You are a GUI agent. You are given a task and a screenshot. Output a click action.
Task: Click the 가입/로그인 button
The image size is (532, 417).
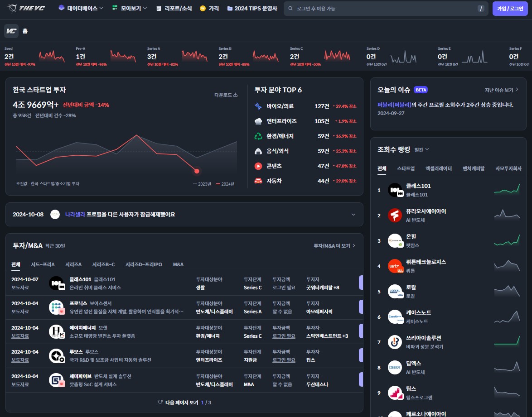click(510, 8)
